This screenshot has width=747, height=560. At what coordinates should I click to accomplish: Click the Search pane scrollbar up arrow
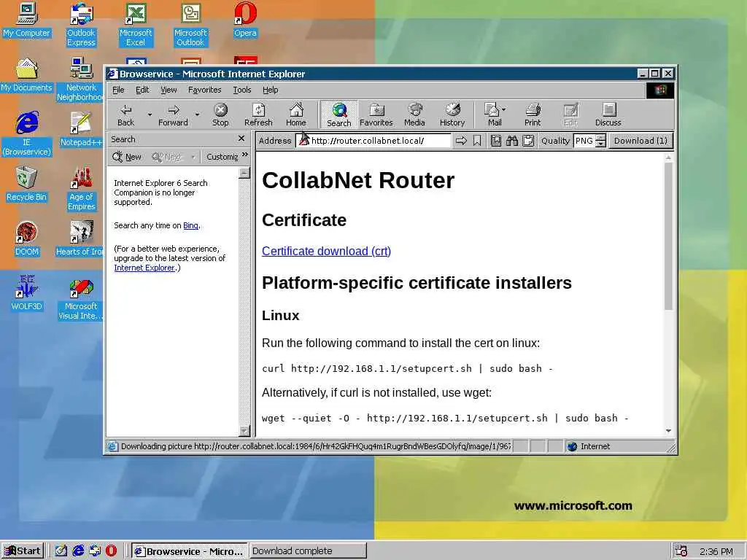point(244,173)
